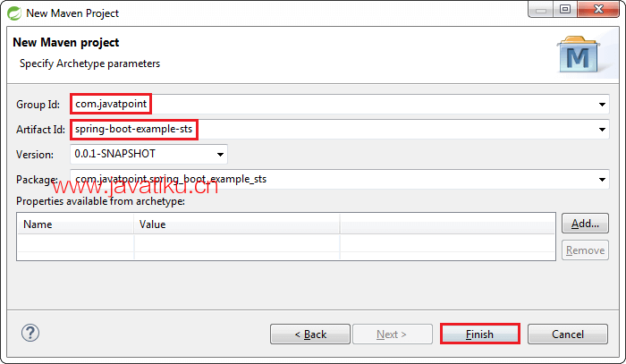Click the Value column header

pyautogui.click(x=237, y=224)
